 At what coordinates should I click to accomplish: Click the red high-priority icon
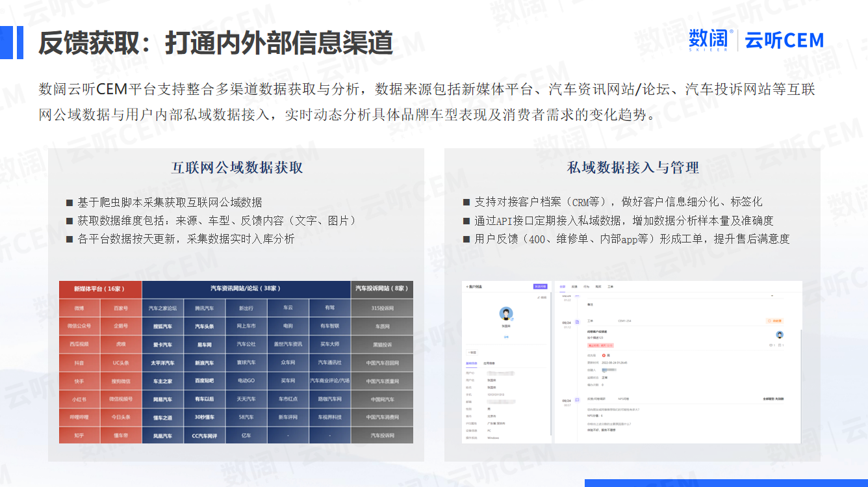click(x=604, y=356)
